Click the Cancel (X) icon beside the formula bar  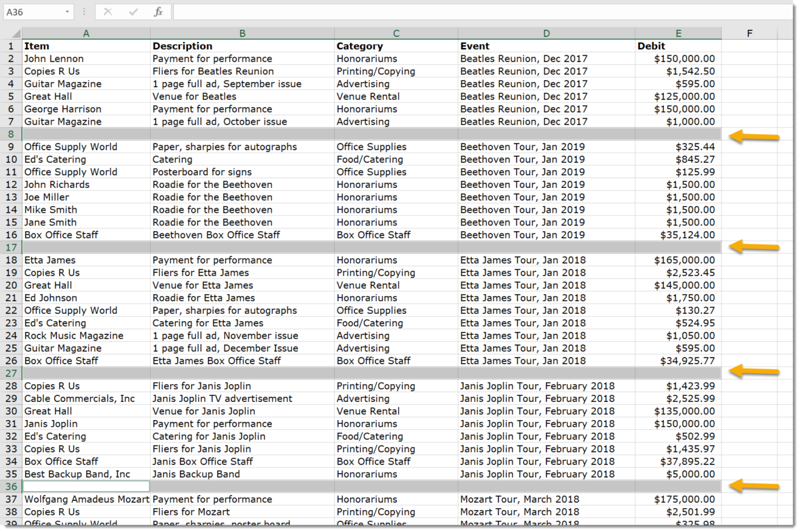107,11
